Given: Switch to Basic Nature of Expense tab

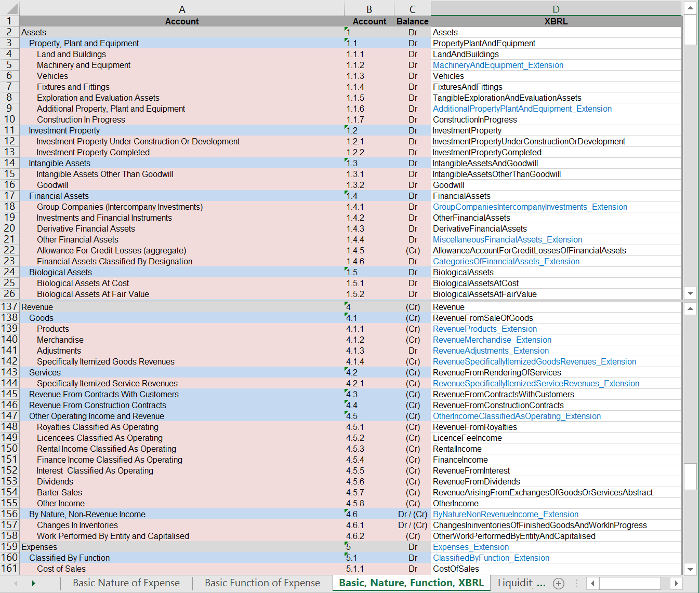Looking at the screenshot, I should click(126, 583).
